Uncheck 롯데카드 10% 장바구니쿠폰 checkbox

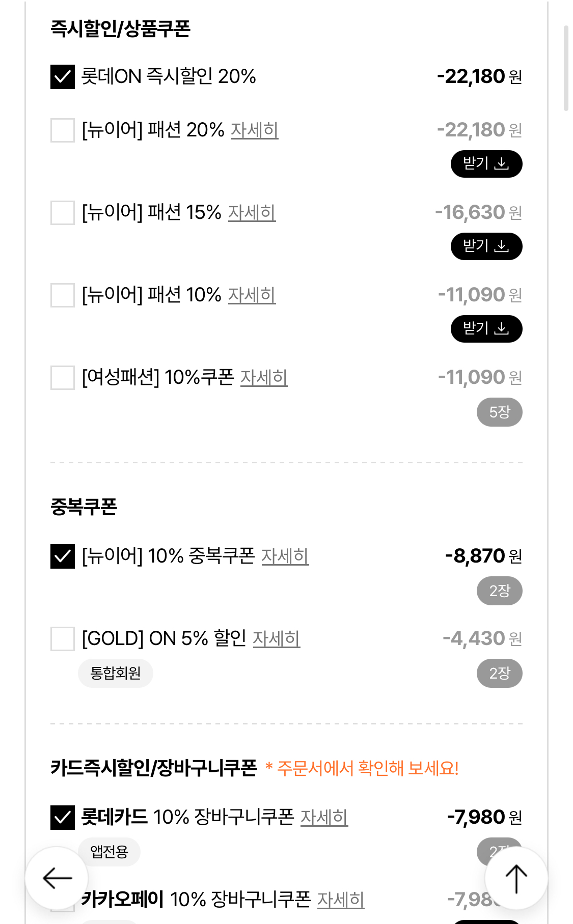pyautogui.click(x=63, y=818)
